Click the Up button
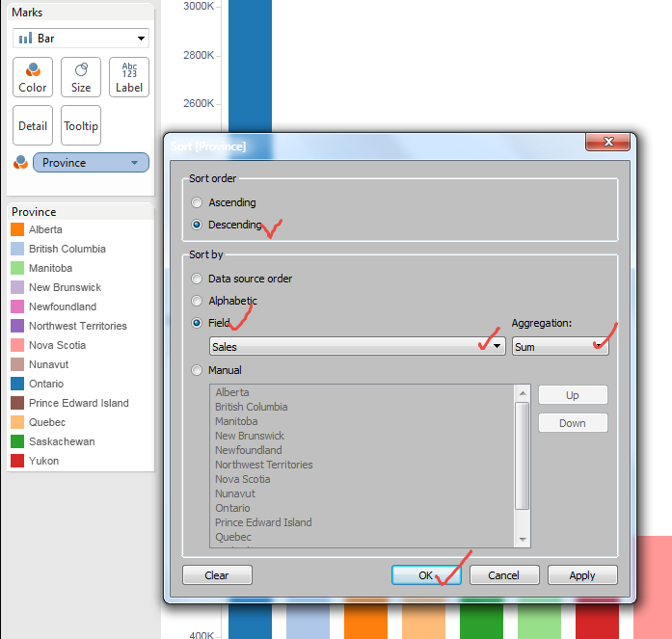672x639 pixels. (573, 395)
